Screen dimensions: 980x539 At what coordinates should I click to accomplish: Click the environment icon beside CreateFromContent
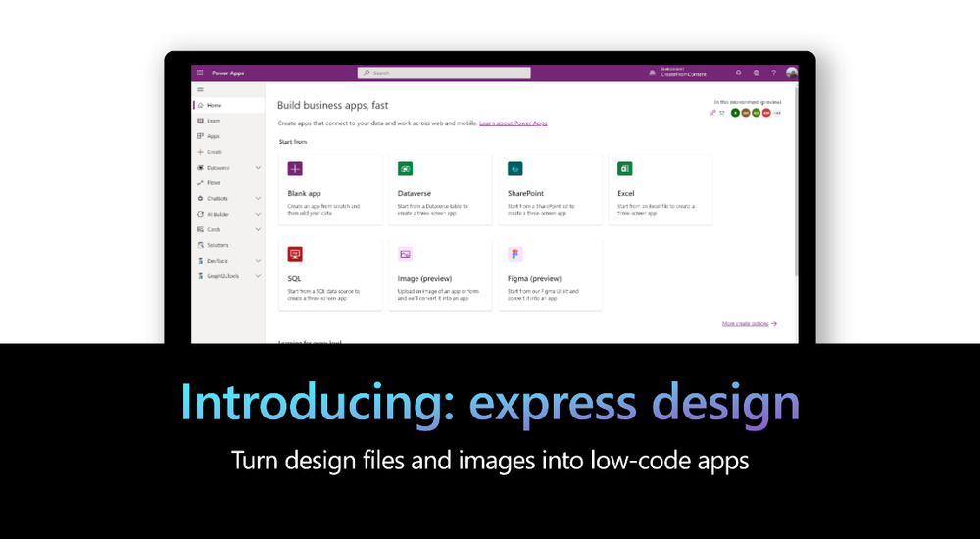pyautogui.click(x=652, y=73)
